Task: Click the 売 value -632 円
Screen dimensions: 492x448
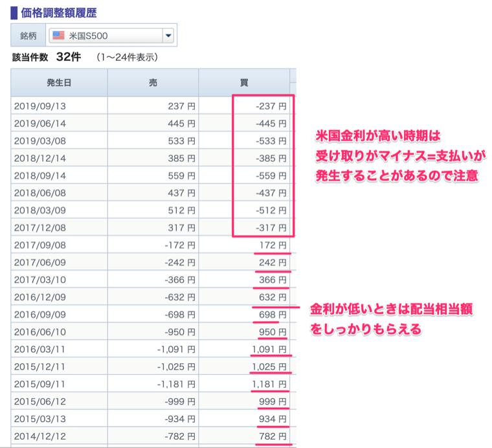Action: (x=180, y=297)
